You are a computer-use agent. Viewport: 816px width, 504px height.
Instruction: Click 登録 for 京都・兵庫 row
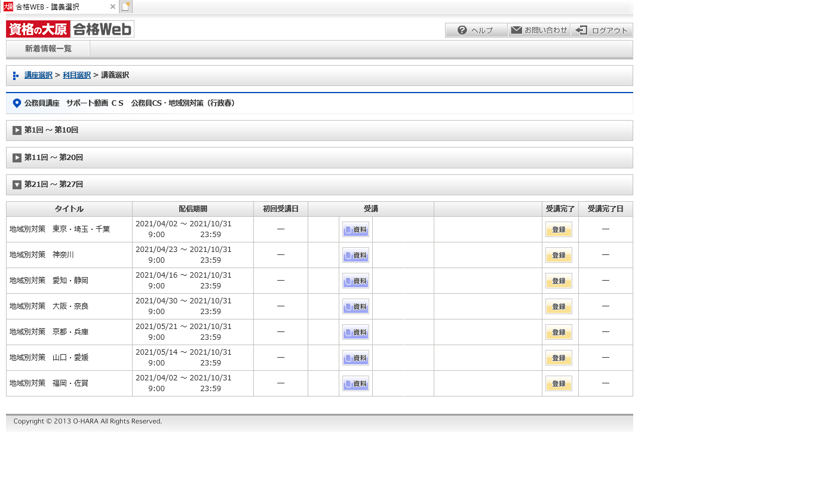click(x=559, y=332)
